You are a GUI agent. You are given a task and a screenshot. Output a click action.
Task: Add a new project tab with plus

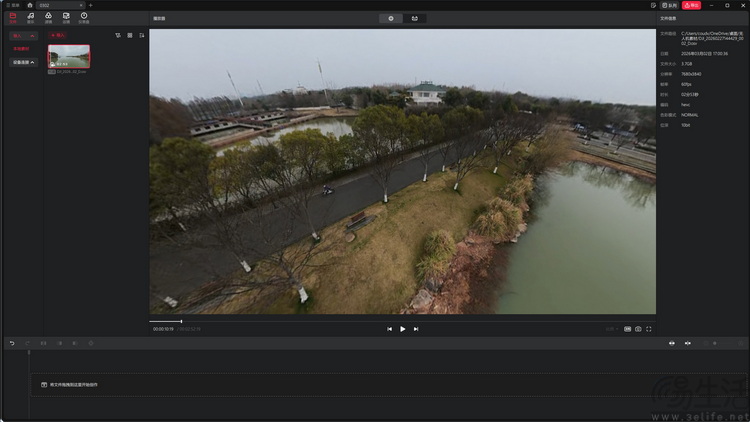point(90,5)
